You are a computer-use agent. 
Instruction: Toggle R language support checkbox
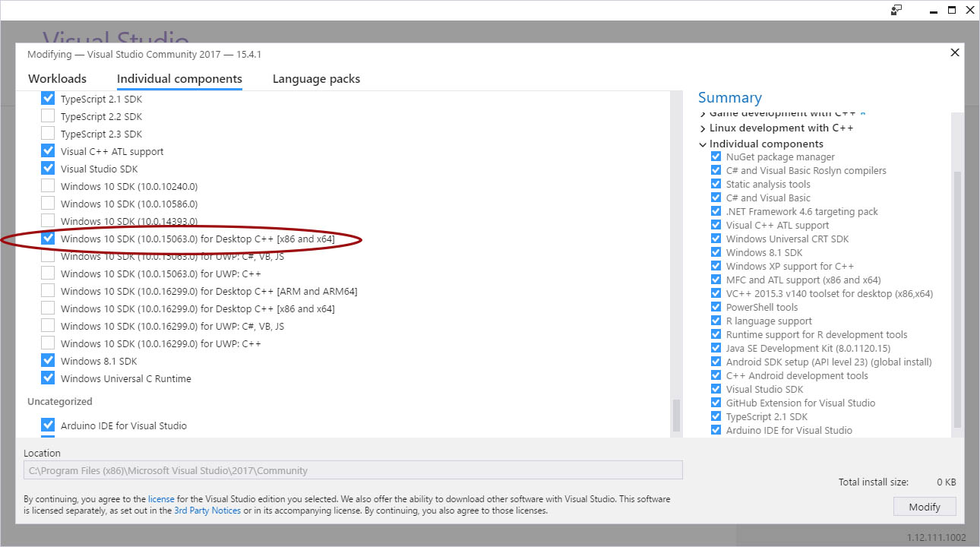[716, 321]
